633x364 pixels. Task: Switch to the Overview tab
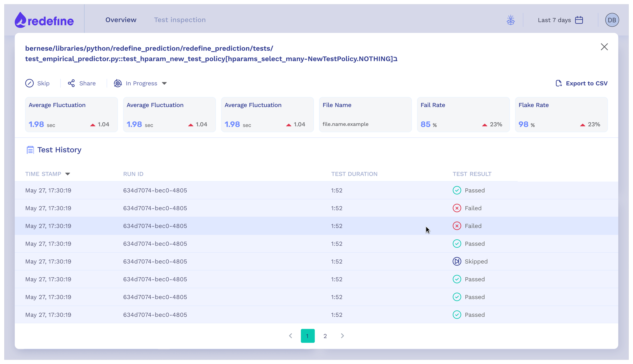121,20
